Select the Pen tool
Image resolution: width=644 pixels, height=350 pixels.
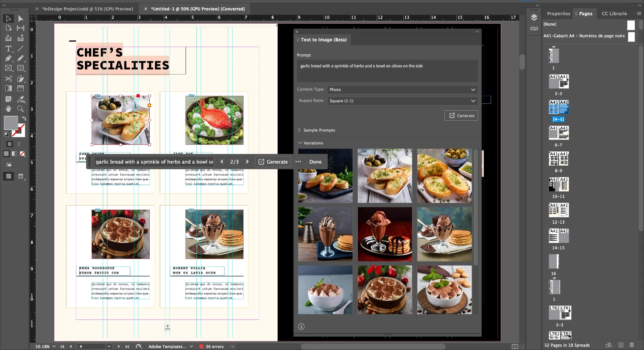click(x=8, y=58)
